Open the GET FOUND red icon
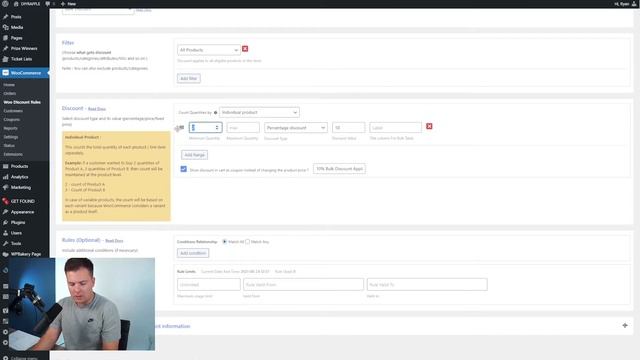The width and height of the screenshot is (640, 360). (5, 201)
